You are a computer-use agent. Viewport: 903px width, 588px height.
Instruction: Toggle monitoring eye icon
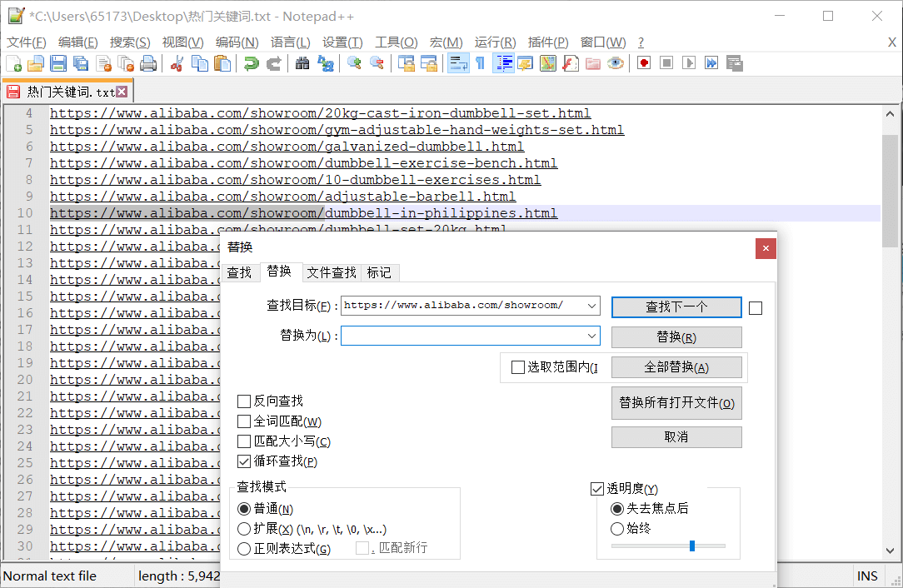pyautogui.click(x=615, y=63)
